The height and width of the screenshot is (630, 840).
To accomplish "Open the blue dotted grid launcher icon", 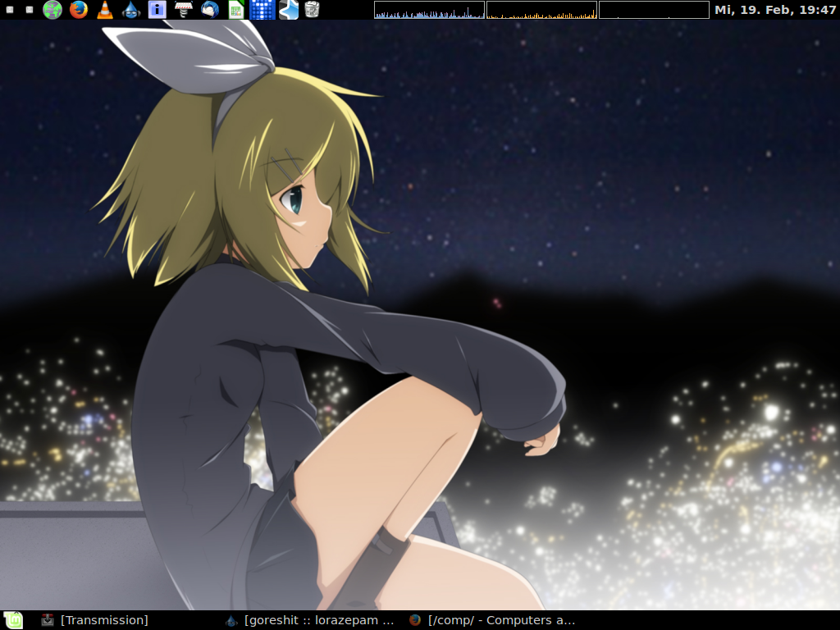I will coord(262,10).
